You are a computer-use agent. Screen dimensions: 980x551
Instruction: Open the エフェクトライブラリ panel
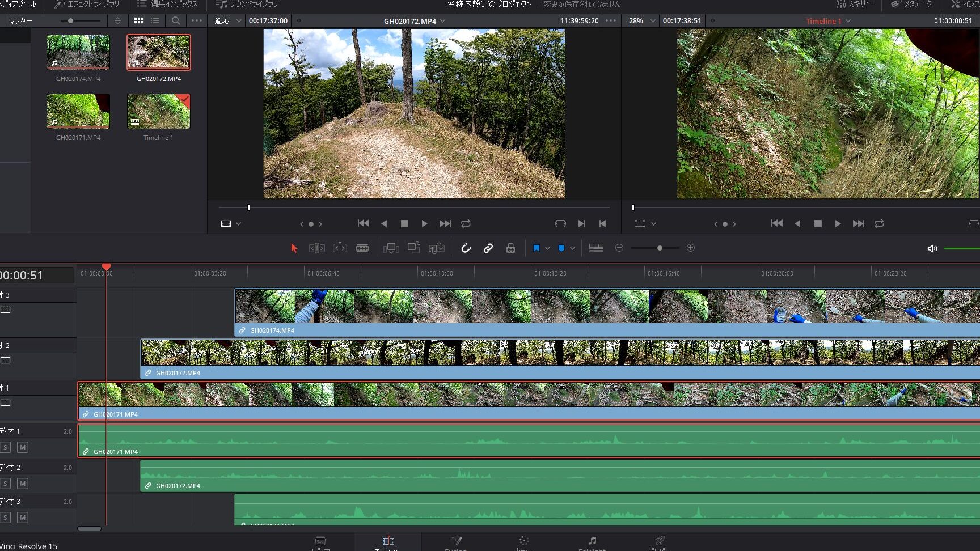[x=87, y=4]
